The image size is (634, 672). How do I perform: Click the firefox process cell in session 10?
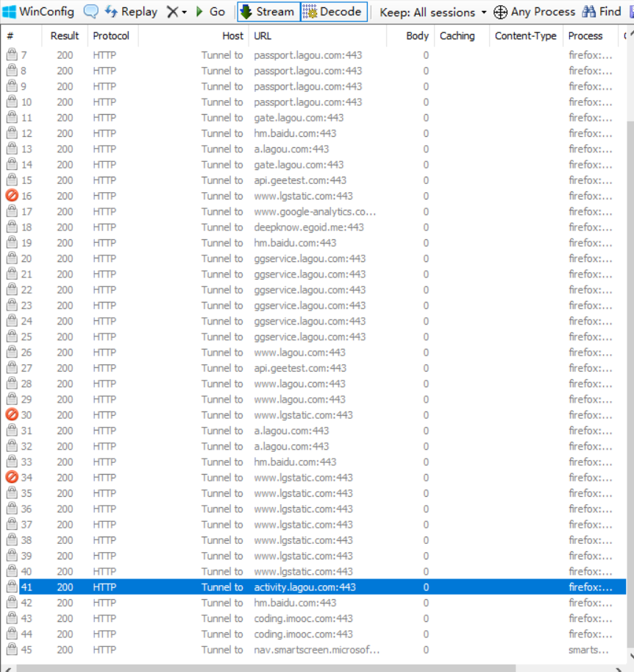[591, 102]
